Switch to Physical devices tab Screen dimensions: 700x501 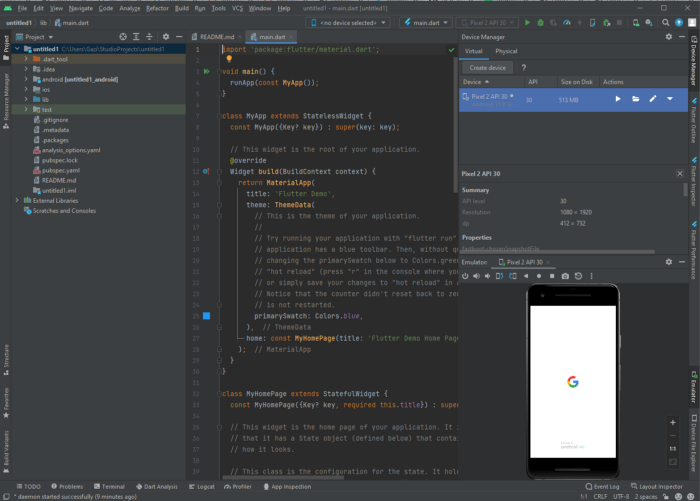[506, 51]
